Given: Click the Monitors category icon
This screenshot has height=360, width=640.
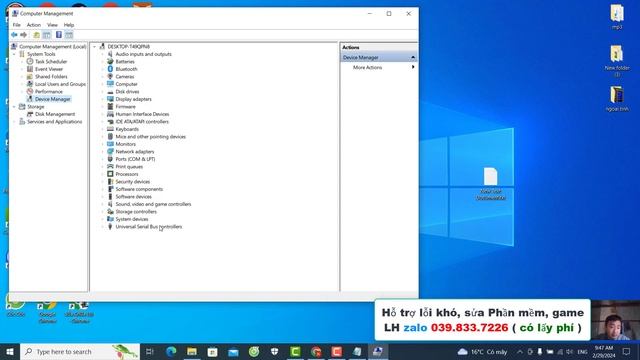Looking at the screenshot, I should [x=110, y=144].
